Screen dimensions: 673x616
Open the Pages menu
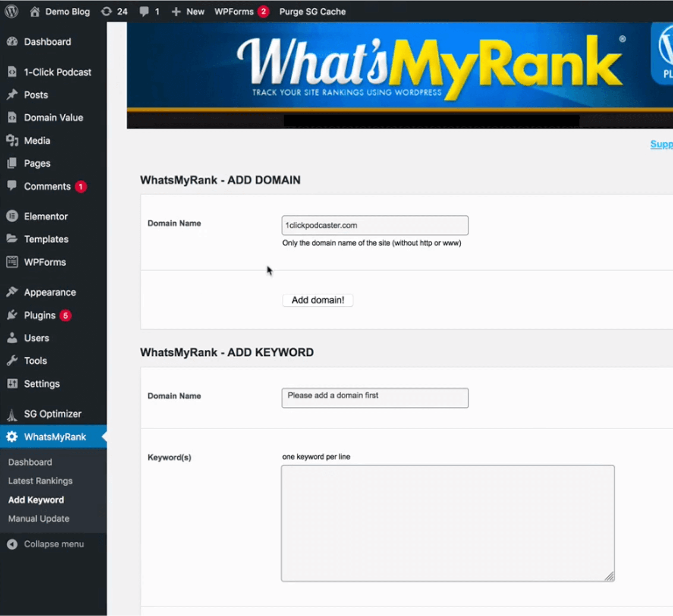click(x=37, y=163)
